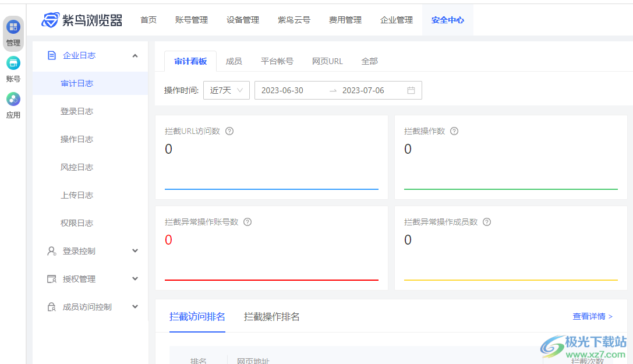Select 安全中心 in top navigation
The height and width of the screenshot is (364, 633).
tap(448, 20)
